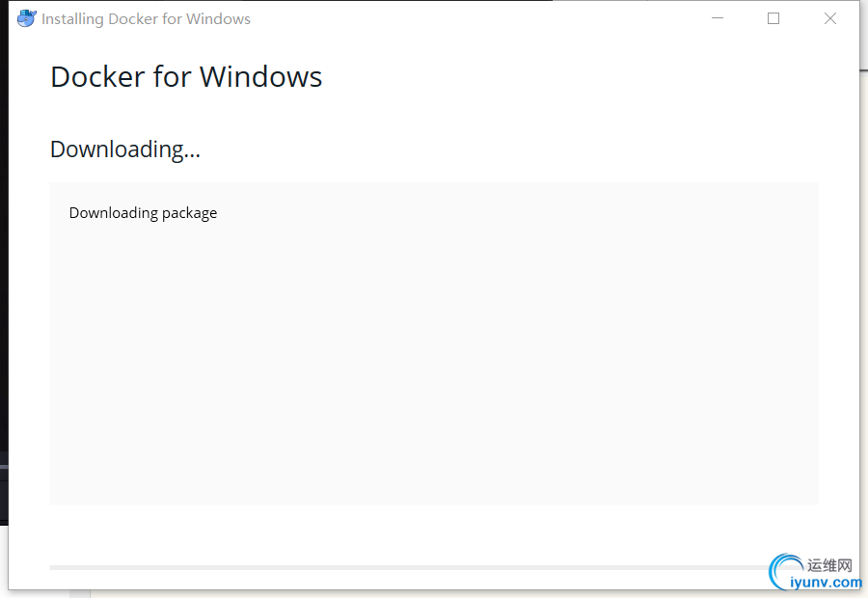Maximize the Docker installer window
The image size is (868, 598).
[773, 18]
